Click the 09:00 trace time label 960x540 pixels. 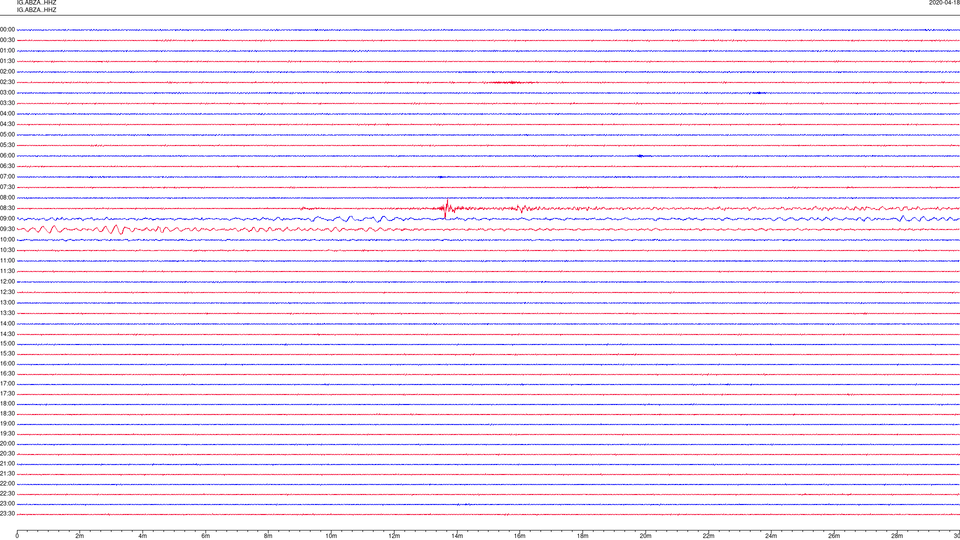pyautogui.click(x=7, y=219)
